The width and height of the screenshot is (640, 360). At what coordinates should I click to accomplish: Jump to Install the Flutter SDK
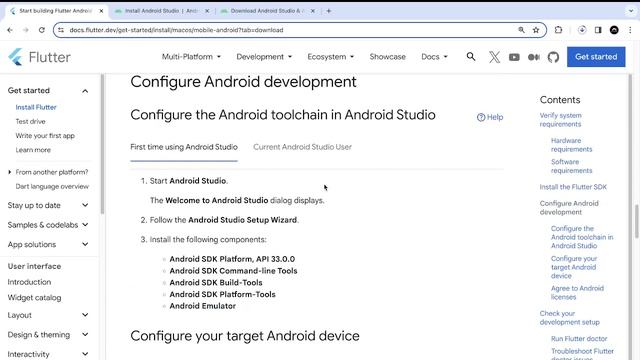pos(573,187)
